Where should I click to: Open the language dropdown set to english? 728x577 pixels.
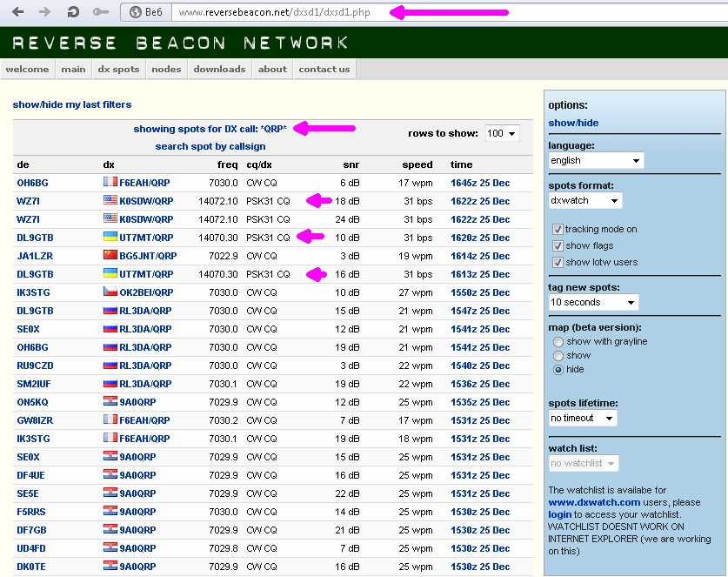pyautogui.click(x=596, y=161)
